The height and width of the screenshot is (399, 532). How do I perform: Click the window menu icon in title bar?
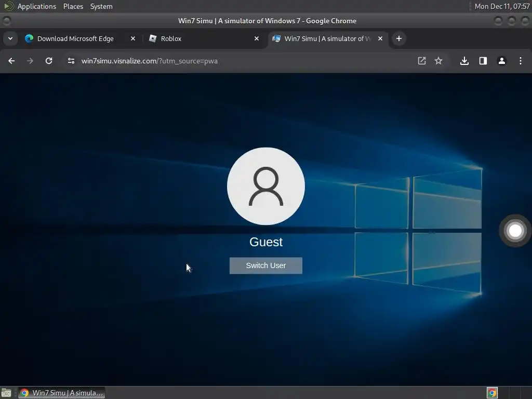(x=6, y=21)
